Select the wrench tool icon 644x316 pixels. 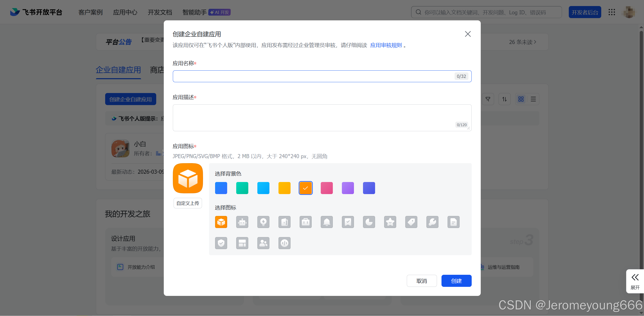432,222
